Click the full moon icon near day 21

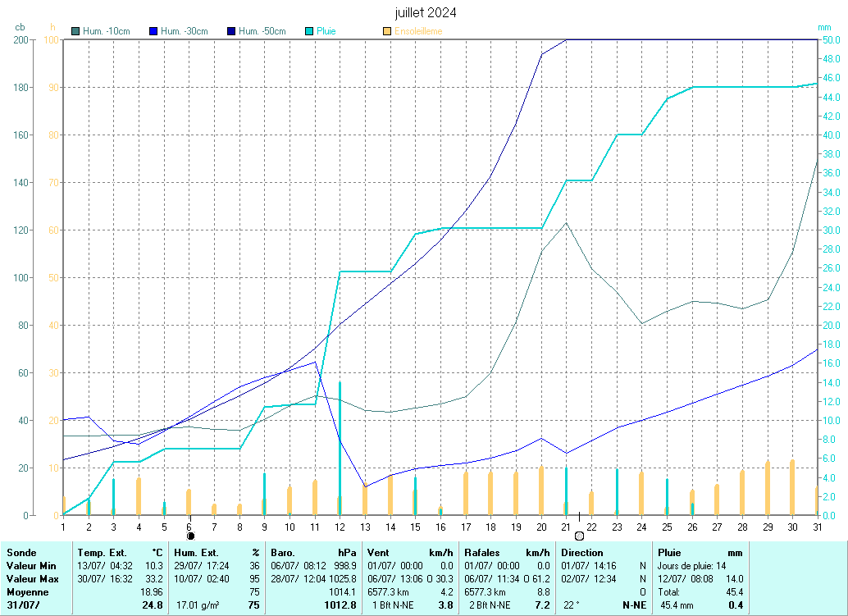pos(579,536)
